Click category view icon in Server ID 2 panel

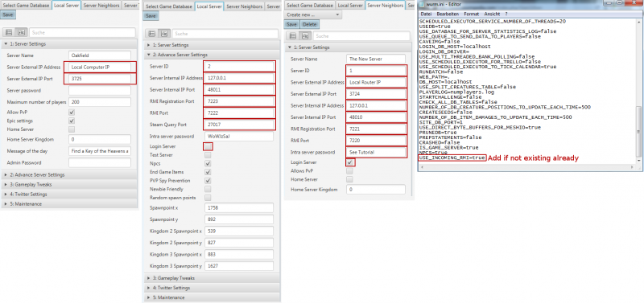pyautogui.click(x=164, y=34)
